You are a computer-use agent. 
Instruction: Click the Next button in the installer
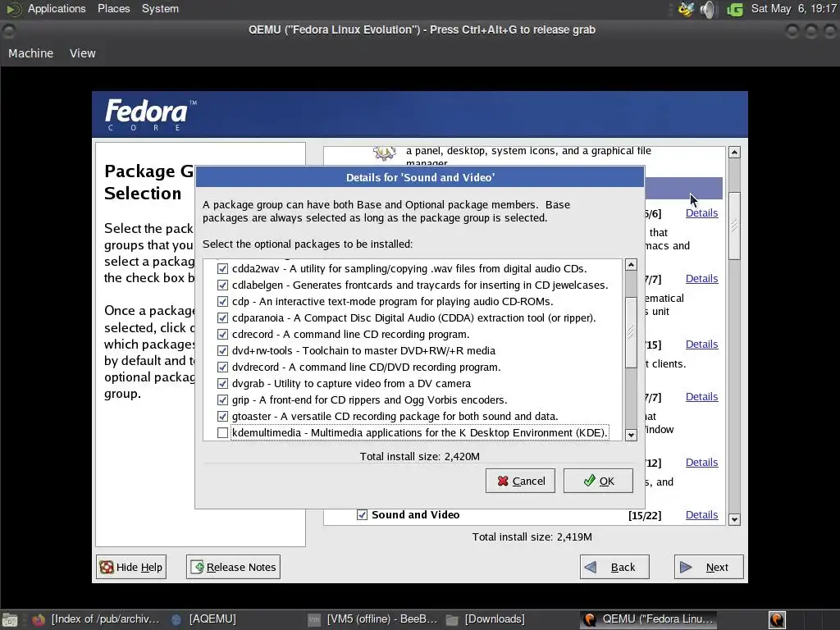[x=709, y=567]
